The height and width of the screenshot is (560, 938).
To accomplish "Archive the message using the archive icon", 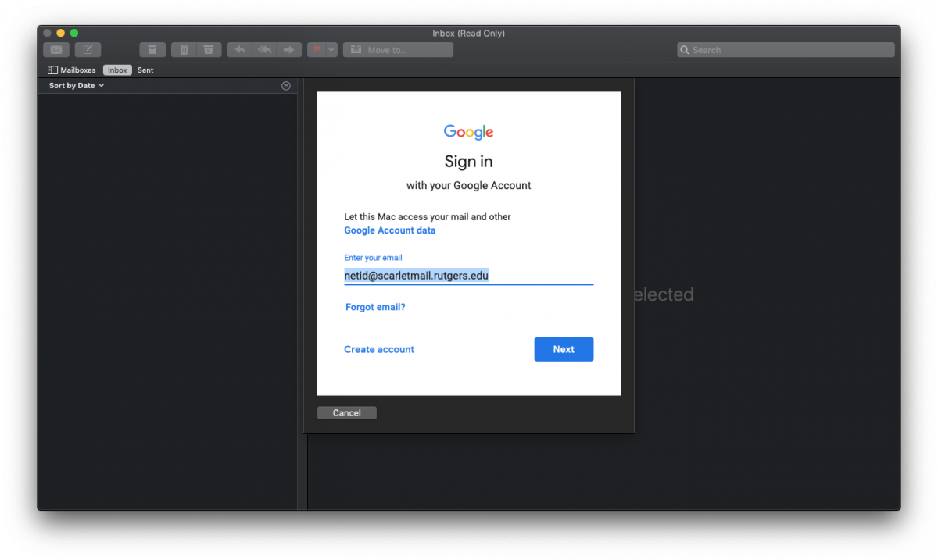I will (x=152, y=49).
